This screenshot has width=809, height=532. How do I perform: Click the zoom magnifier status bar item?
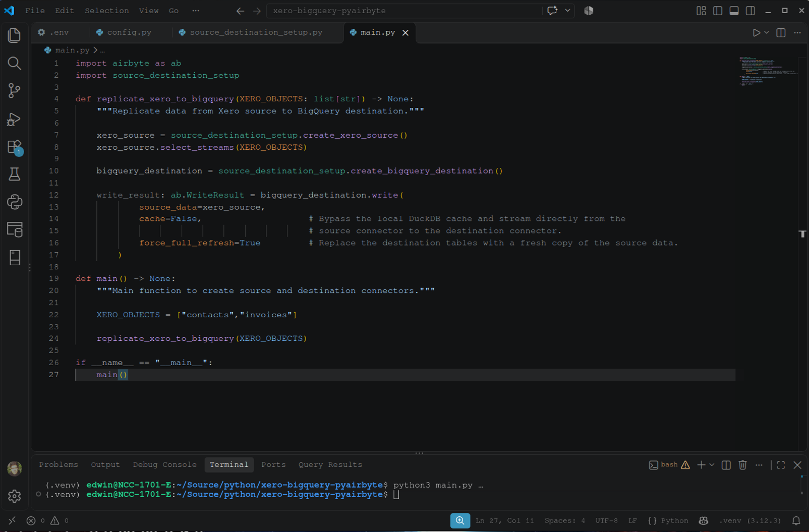coord(460,520)
